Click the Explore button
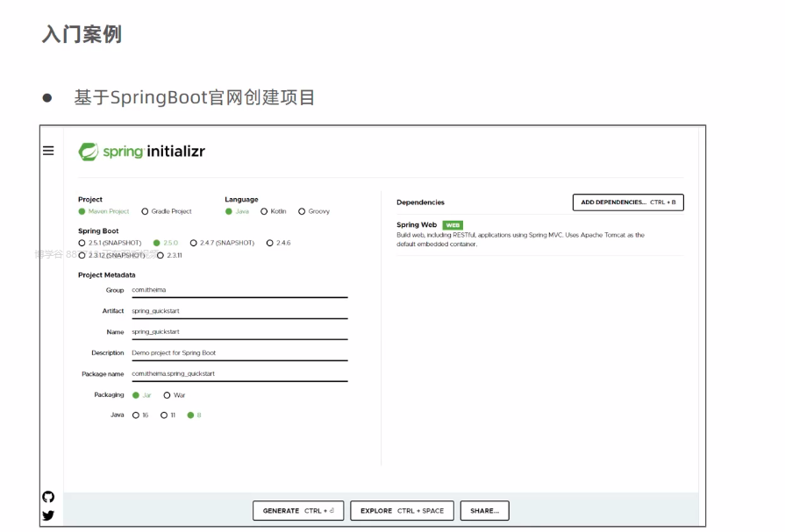785x532 pixels. (x=402, y=510)
